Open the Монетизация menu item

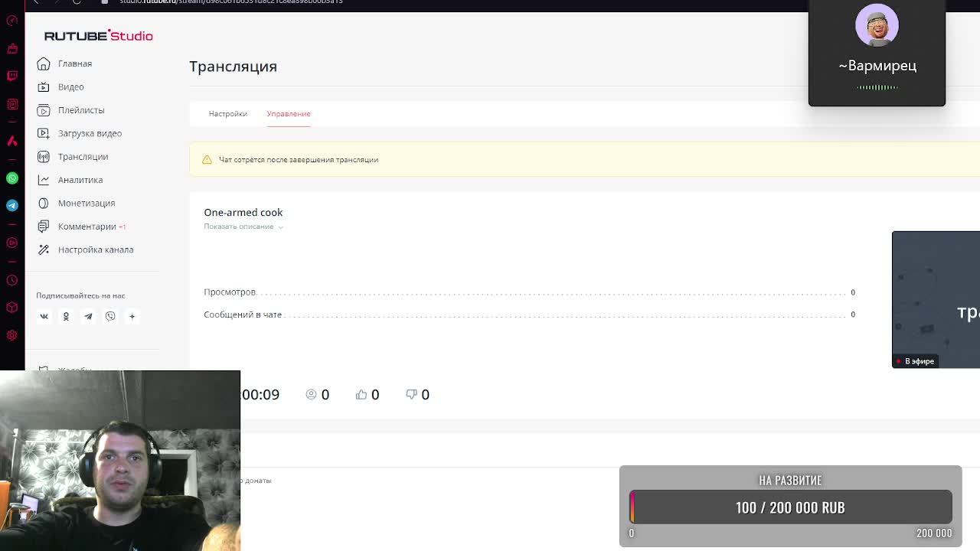(x=87, y=203)
